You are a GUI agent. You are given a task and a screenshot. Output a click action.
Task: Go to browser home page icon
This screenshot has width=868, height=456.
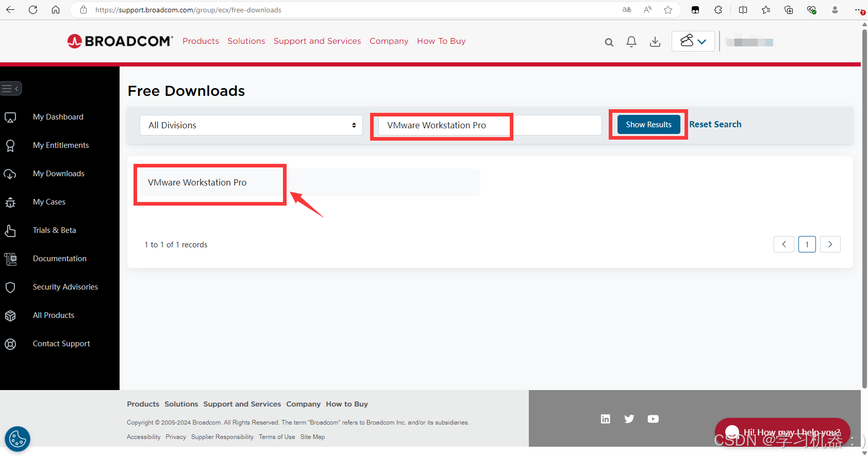(x=56, y=10)
